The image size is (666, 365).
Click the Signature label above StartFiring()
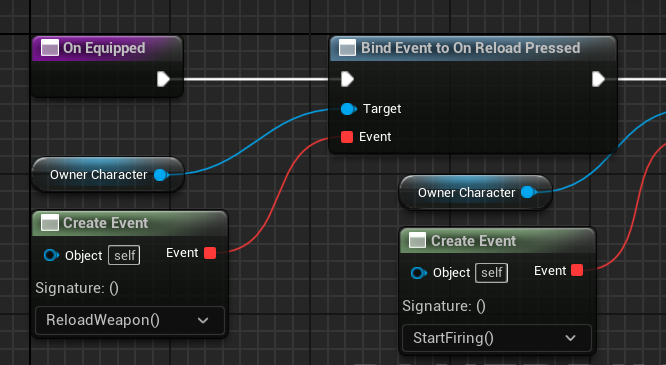click(x=444, y=306)
